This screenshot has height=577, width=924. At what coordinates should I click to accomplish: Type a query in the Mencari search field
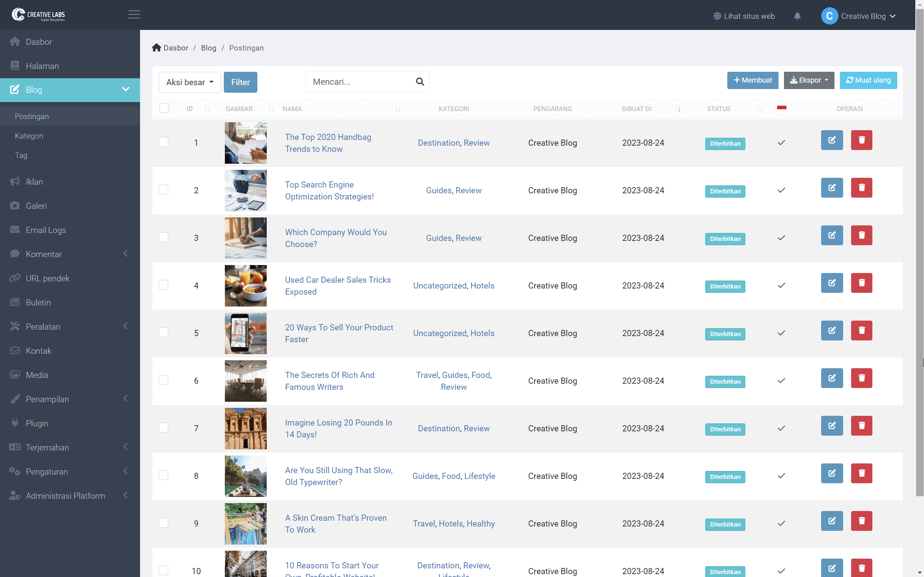pos(359,82)
